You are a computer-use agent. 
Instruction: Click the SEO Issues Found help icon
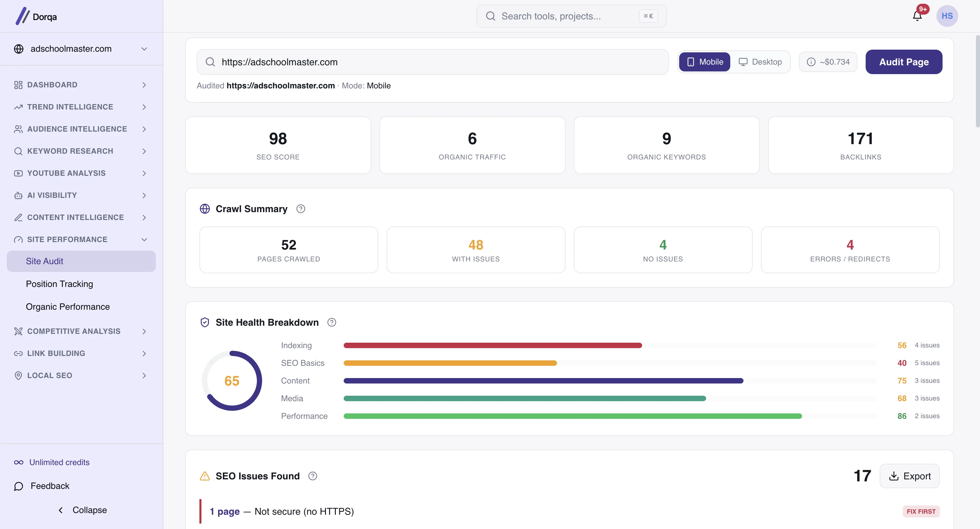point(313,476)
